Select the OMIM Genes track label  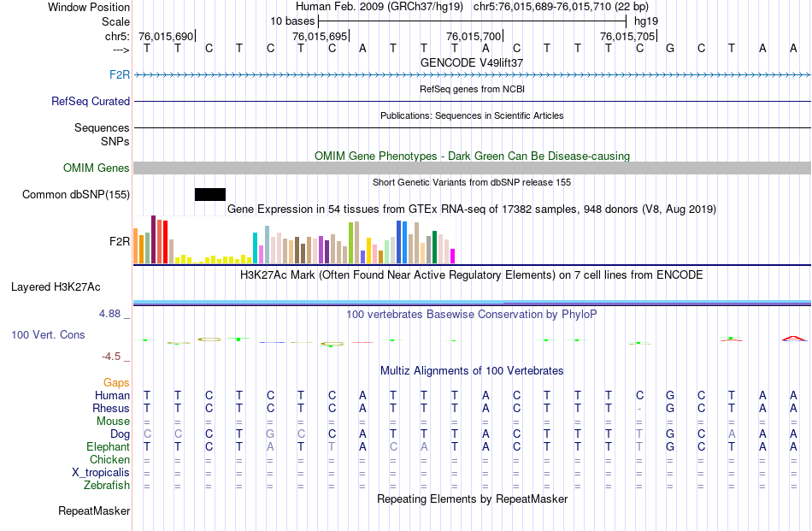coord(97,168)
